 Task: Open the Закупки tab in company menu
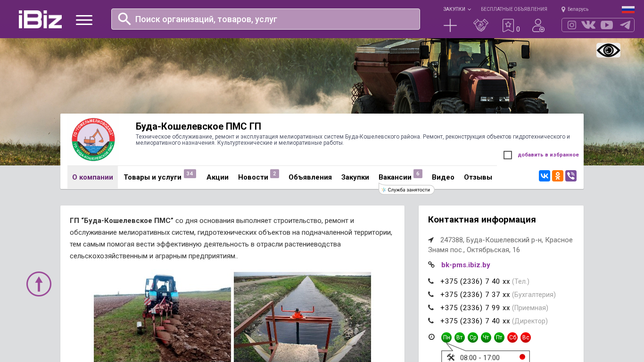tap(355, 177)
